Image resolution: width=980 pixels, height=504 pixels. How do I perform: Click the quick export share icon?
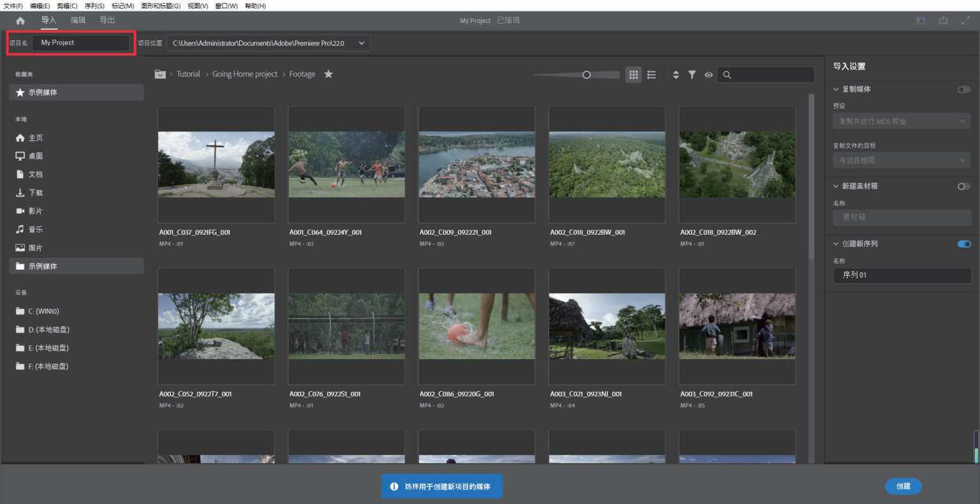tap(943, 20)
